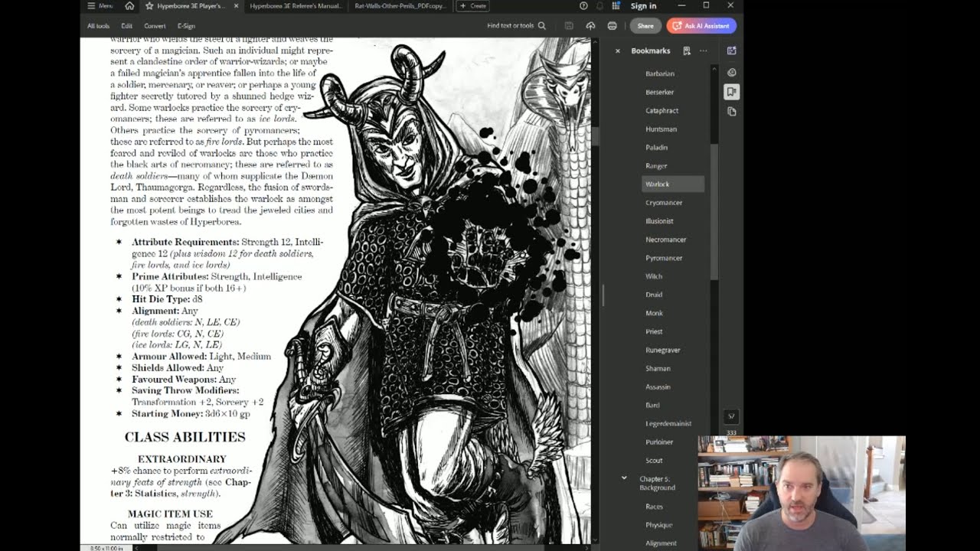Go to Acrobat Home icon
Image resolution: width=980 pixels, height=551 pixels.
click(129, 6)
